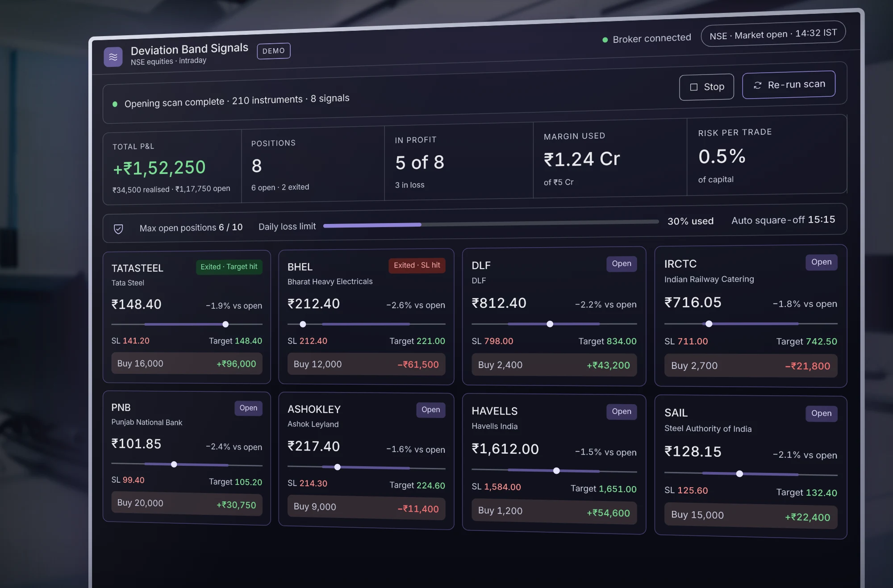This screenshot has height=588, width=893.
Task: Click the green dot before Opening scan complete
Action: coord(115,104)
